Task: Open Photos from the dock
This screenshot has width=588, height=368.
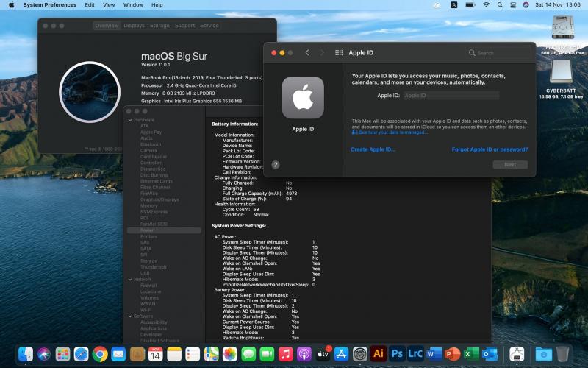Action: (229, 354)
